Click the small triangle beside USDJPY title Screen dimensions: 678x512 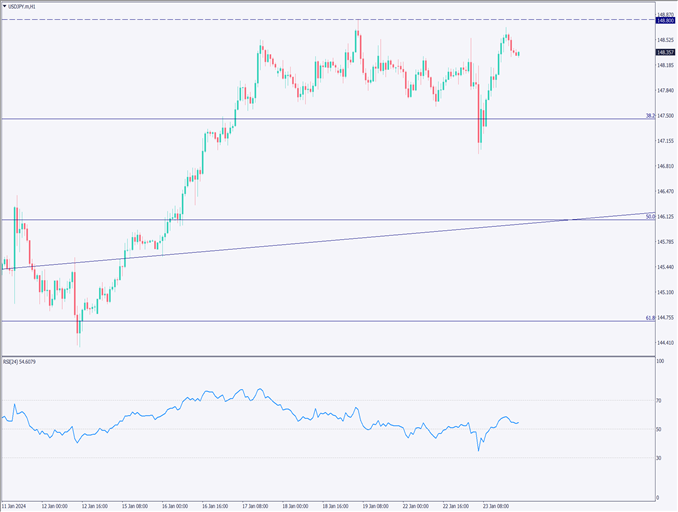pos(5,6)
